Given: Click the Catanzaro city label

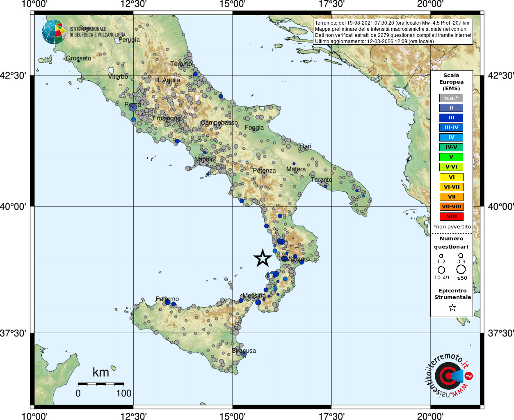Looking at the screenshot, I should click(295, 259).
